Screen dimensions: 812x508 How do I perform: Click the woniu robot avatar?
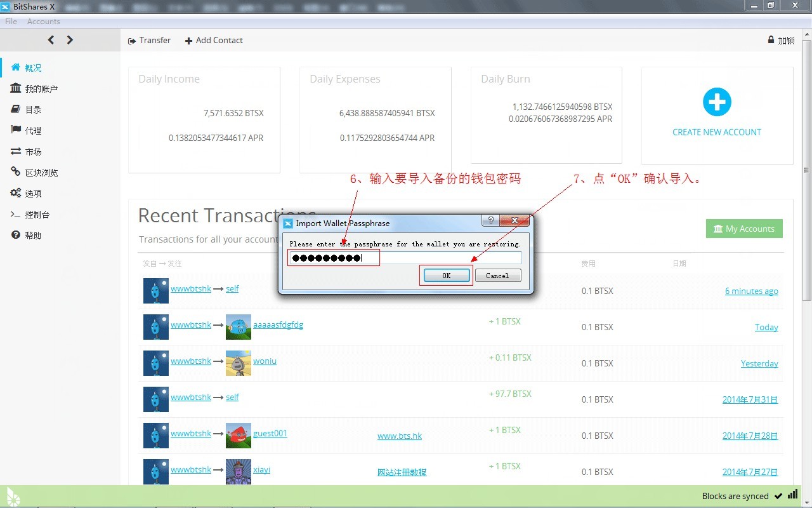point(239,363)
